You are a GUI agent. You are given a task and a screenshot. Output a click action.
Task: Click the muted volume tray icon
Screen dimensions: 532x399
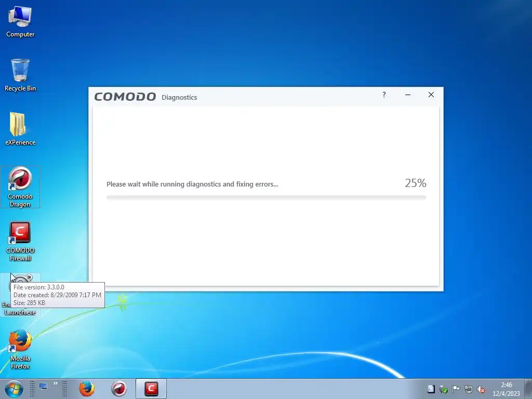point(481,389)
